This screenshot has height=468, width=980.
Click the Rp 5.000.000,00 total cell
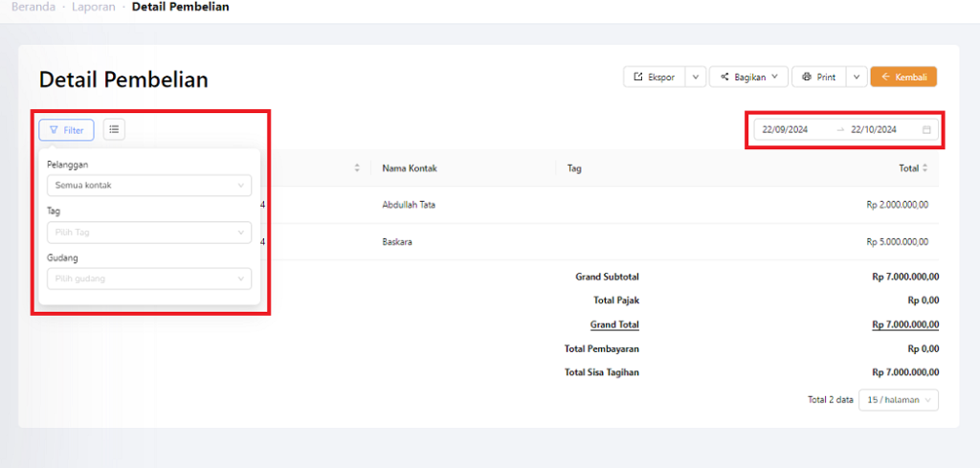point(897,242)
